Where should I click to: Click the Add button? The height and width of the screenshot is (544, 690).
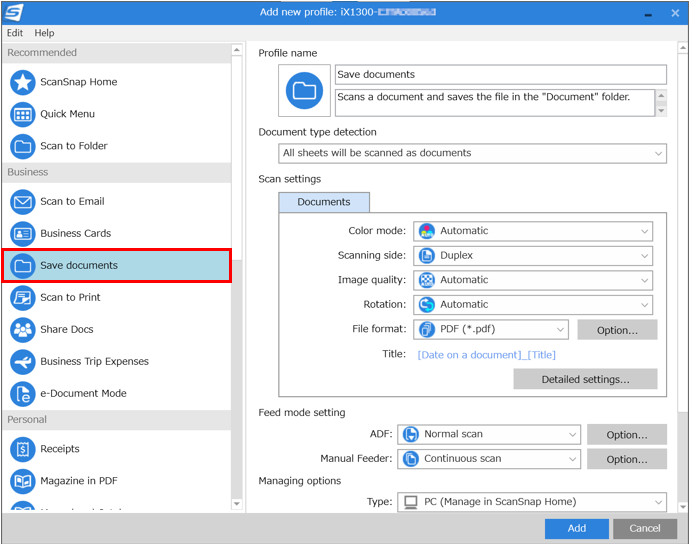576,529
